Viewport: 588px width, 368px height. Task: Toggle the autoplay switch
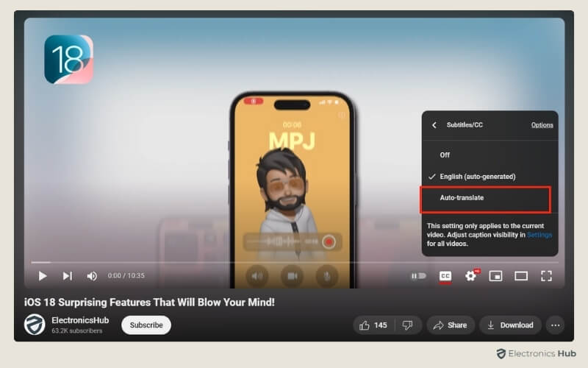(x=418, y=276)
